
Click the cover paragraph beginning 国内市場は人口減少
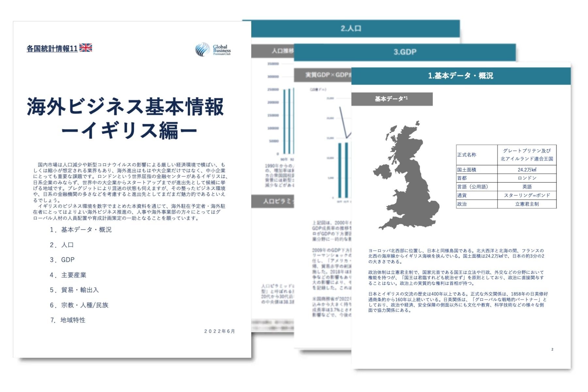coord(130,182)
